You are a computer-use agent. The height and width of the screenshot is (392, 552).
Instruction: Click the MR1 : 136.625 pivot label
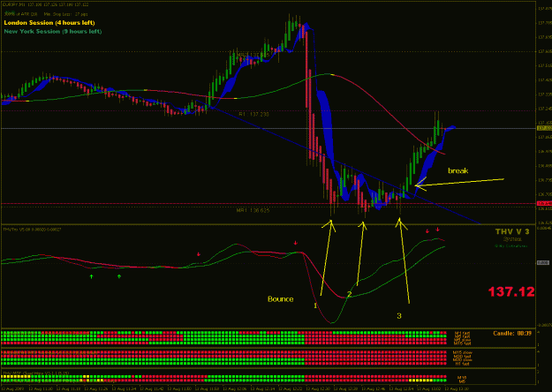pos(253,210)
